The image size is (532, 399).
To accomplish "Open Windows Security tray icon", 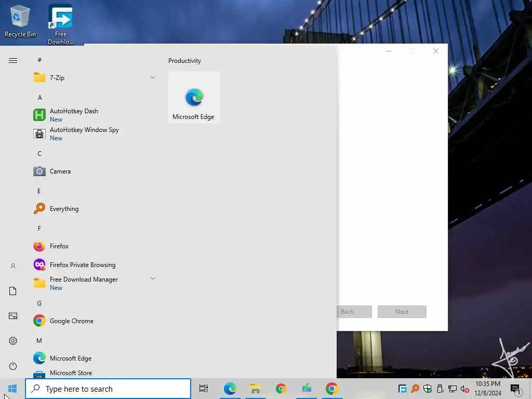I will pos(428,389).
